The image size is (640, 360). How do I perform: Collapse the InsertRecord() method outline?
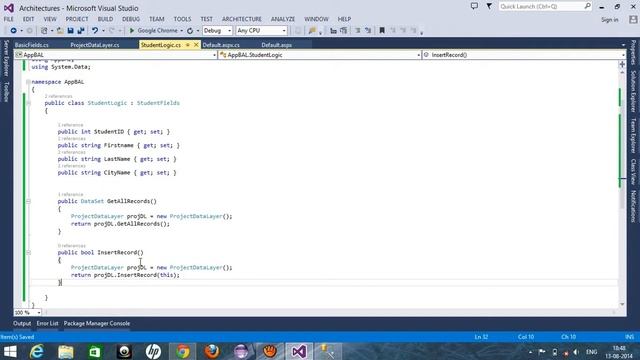pyautogui.click(x=28, y=253)
